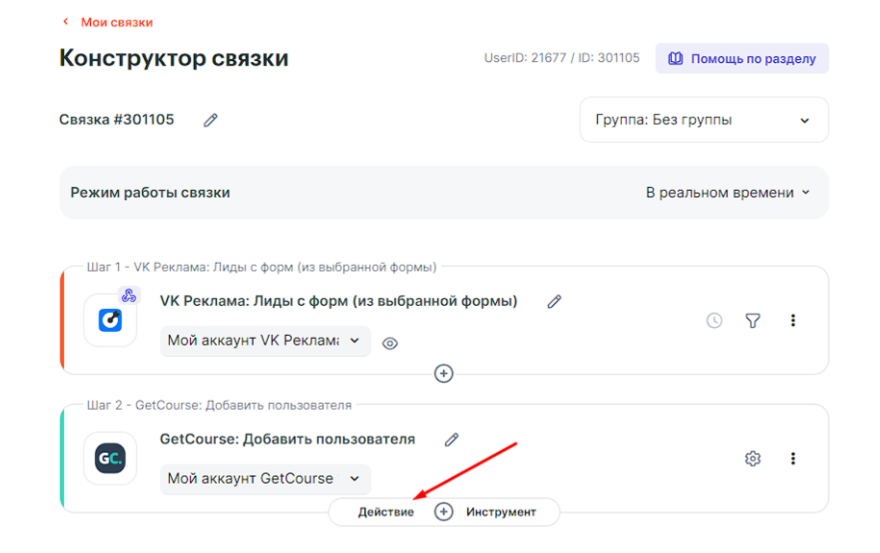Open Мой аккаунт VK Реклама dropdown
This screenshot has width=880, height=553.
(x=265, y=341)
